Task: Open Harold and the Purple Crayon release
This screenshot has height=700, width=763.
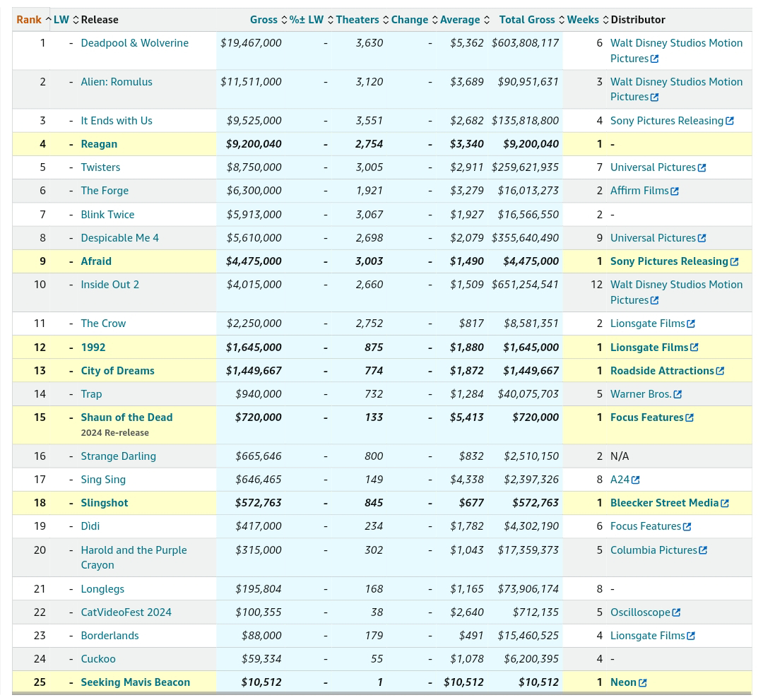Action: click(134, 557)
